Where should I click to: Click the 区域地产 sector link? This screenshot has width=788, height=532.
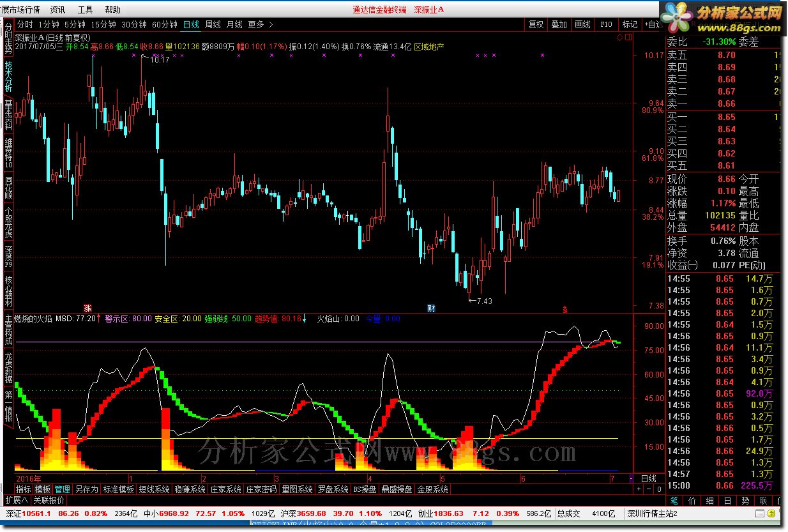pyautogui.click(x=429, y=47)
